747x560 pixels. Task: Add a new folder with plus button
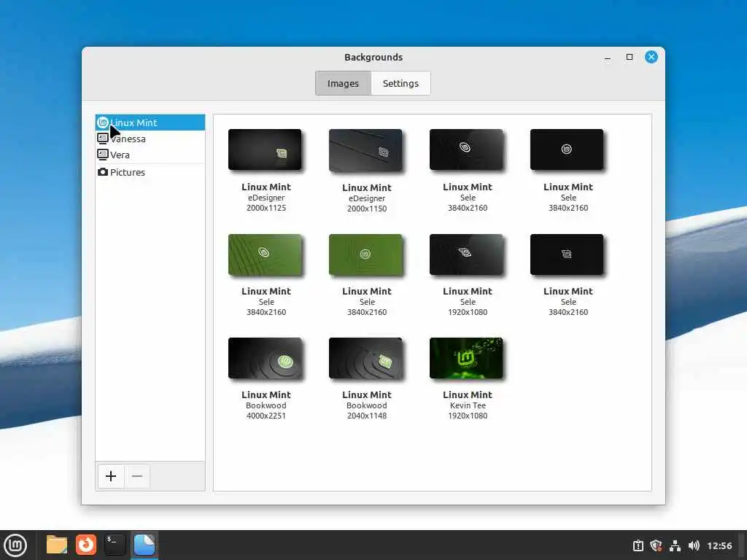coord(111,476)
